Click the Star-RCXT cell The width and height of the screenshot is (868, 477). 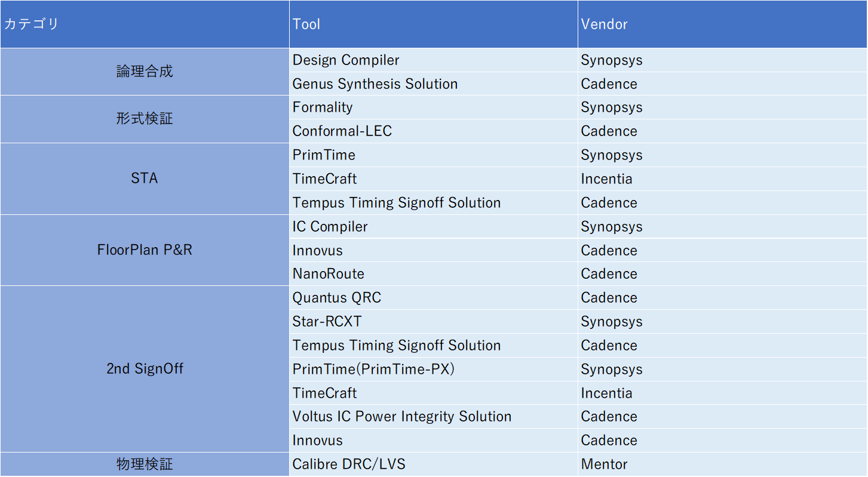(x=433, y=322)
